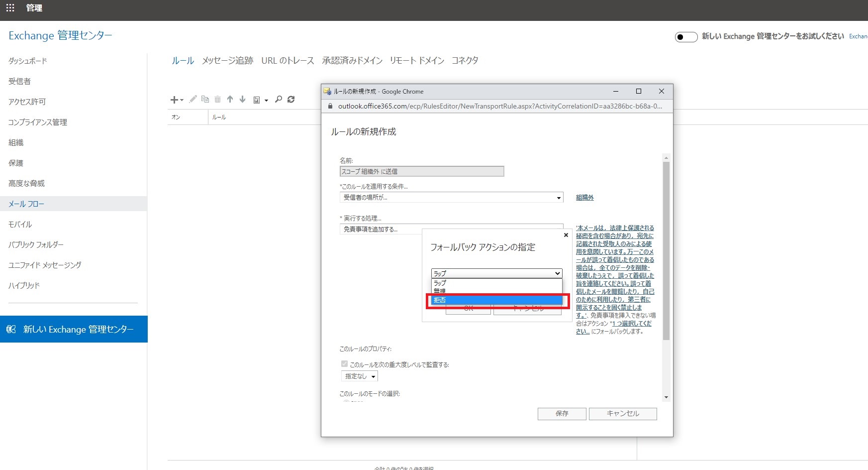Close the fallback action popup
868x470 pixels.
(x=566, y=235)
